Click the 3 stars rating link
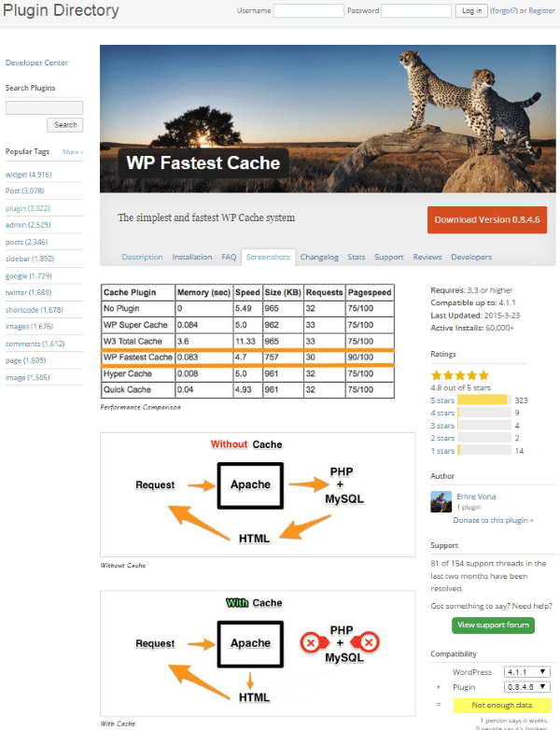This screenshot has height=730, width=560. pos(442,426)
